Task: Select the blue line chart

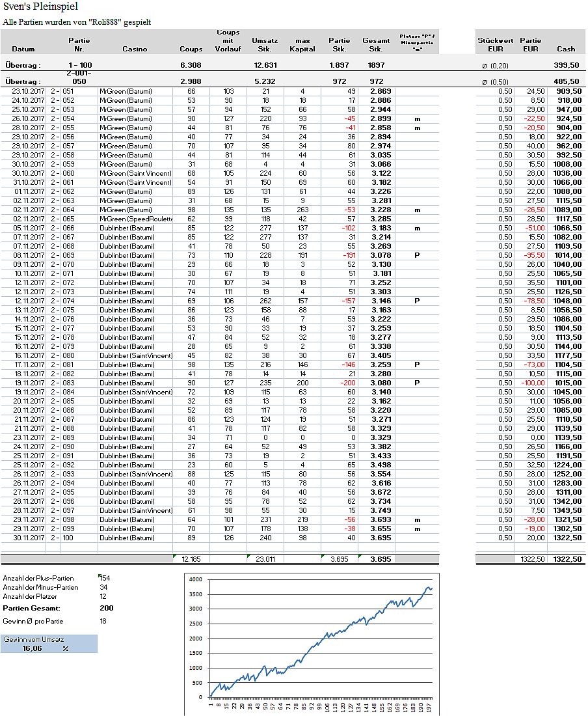Action: click(319, 641)
